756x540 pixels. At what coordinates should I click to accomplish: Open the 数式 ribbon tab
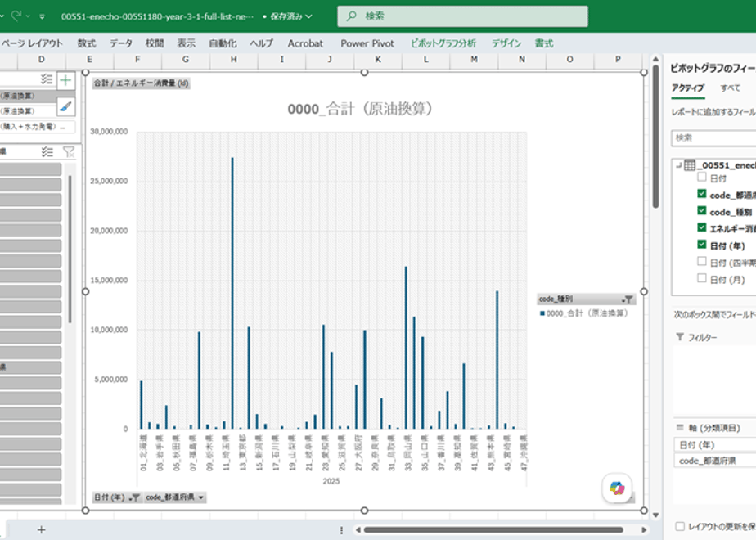point(86,43)
